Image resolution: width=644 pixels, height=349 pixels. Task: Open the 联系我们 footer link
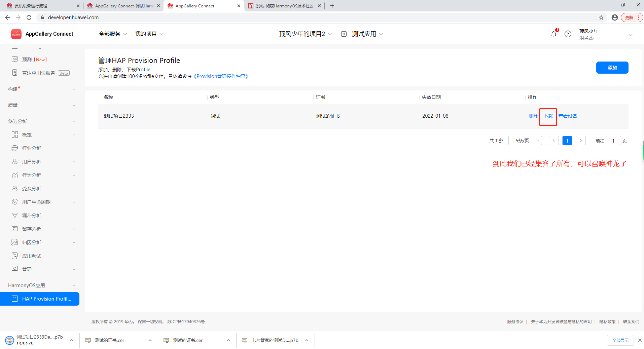[631, 322]
